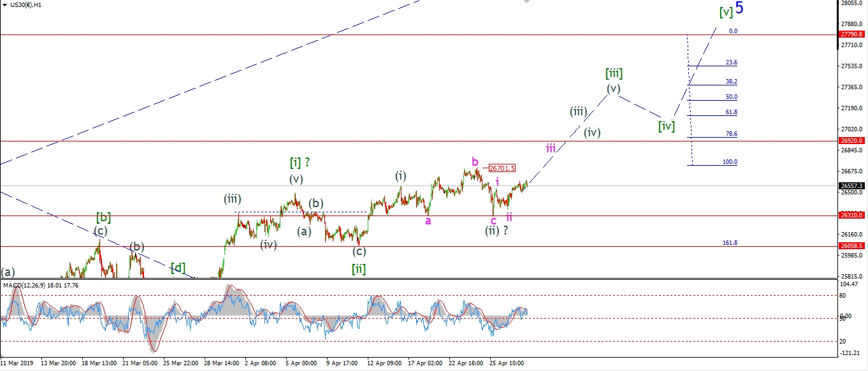Click the chart shift triangle marker at top
Image resolution: width=868 pixels, height=371 pixels.
pyautogui.click(x=526, y=2)
